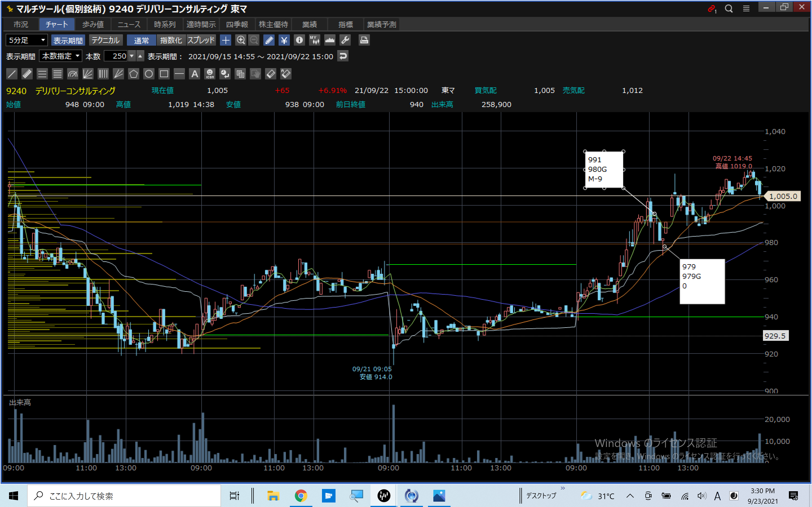Toggle the 表示期間 button
The width and height of the screenshot is (812, 507).
coord(68,40)
